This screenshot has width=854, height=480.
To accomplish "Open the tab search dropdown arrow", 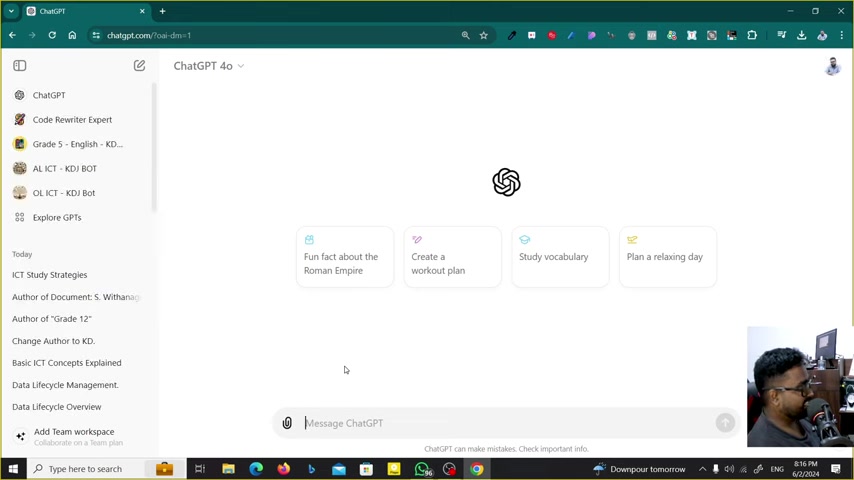I will point(11,11).
